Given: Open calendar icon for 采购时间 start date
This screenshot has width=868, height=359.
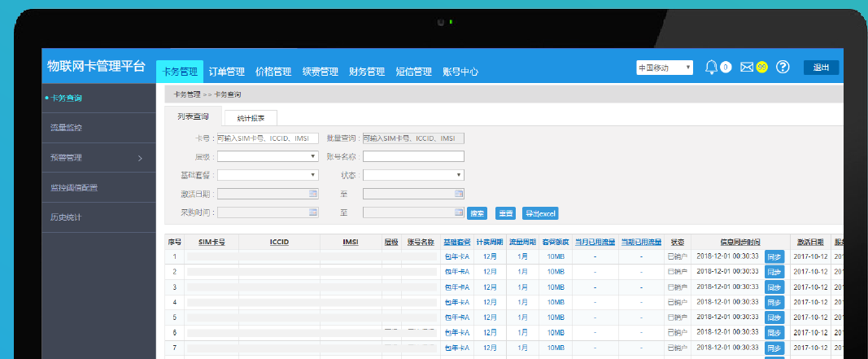Looking at the screenshot, I should [x=312, y=212].
